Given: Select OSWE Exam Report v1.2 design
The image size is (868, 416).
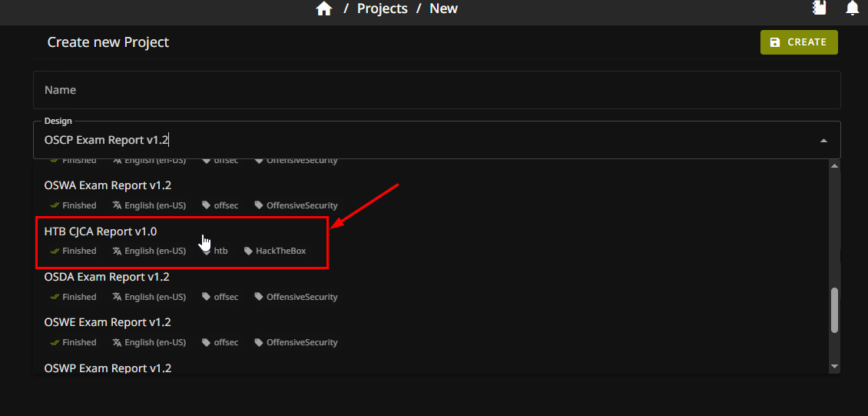Looking at the screenshot, I should point(431,332).
